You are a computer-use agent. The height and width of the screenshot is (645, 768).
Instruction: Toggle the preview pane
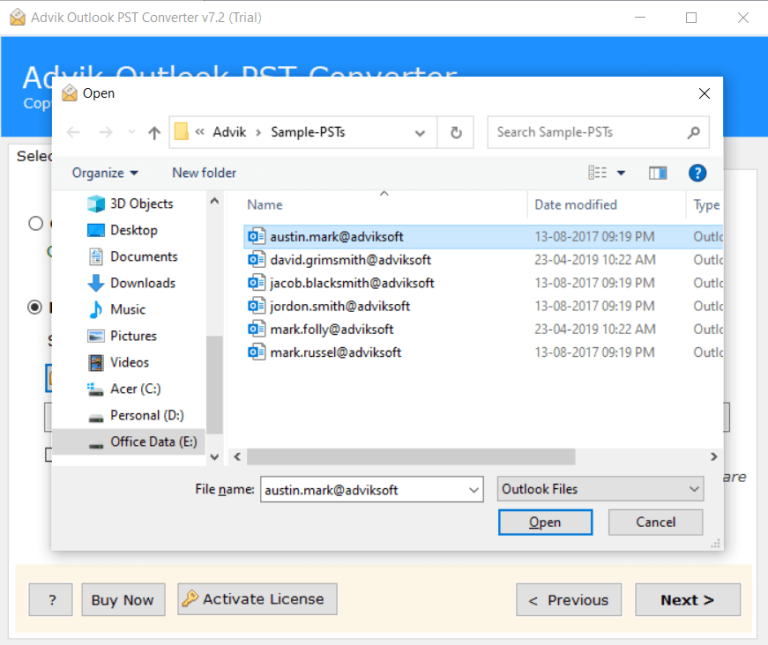click(x=658, y=173)
